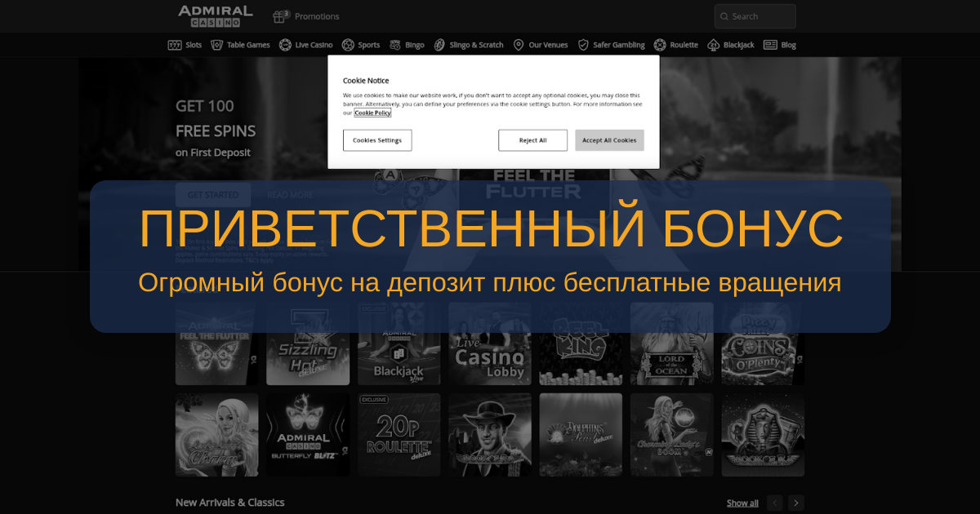Click the search magnifier icon
This screenshot has width=980, height=514.
(x=723, y=16)
